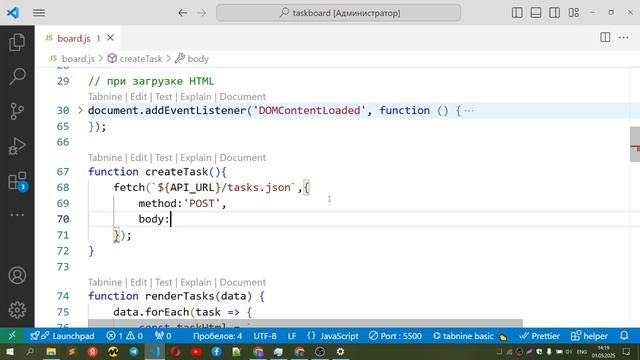
Task: Open the Run and Debug view
Action: point(17,146)
